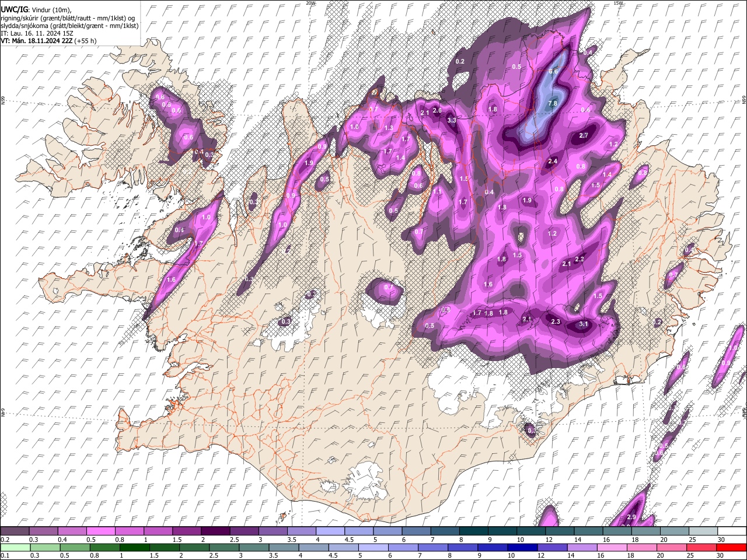Click the 2.7 precipitation value label
747x560 pixels.
tap(584, 135)
